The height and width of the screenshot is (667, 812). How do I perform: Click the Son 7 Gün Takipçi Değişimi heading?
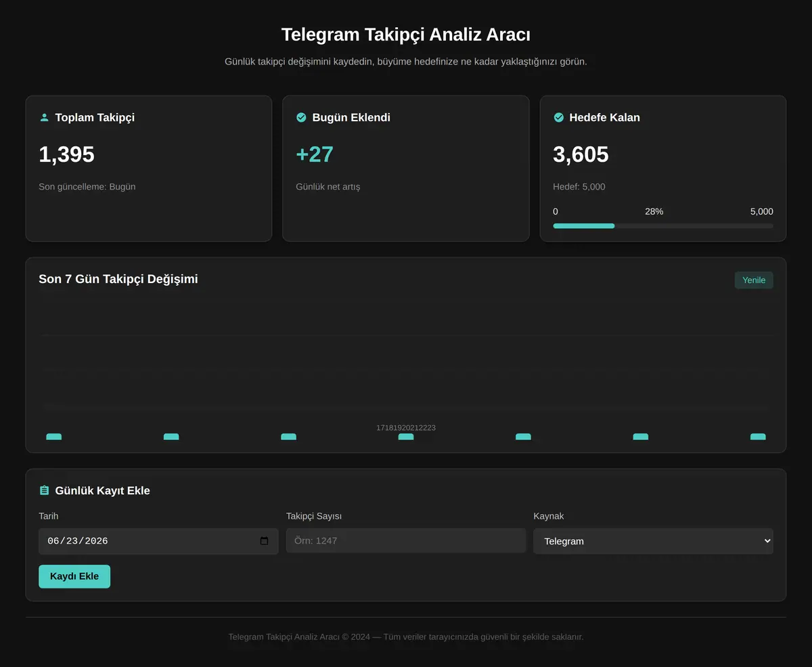point(118,279)
